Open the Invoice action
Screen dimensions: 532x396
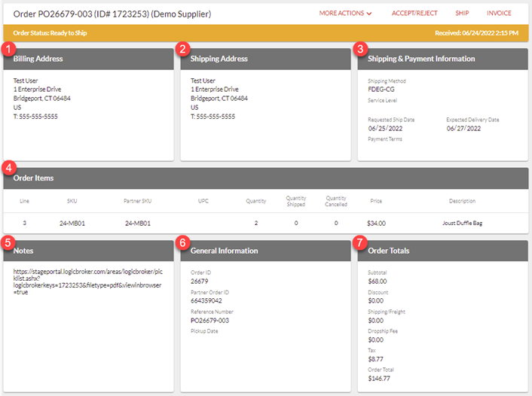(x=499, y=14)
